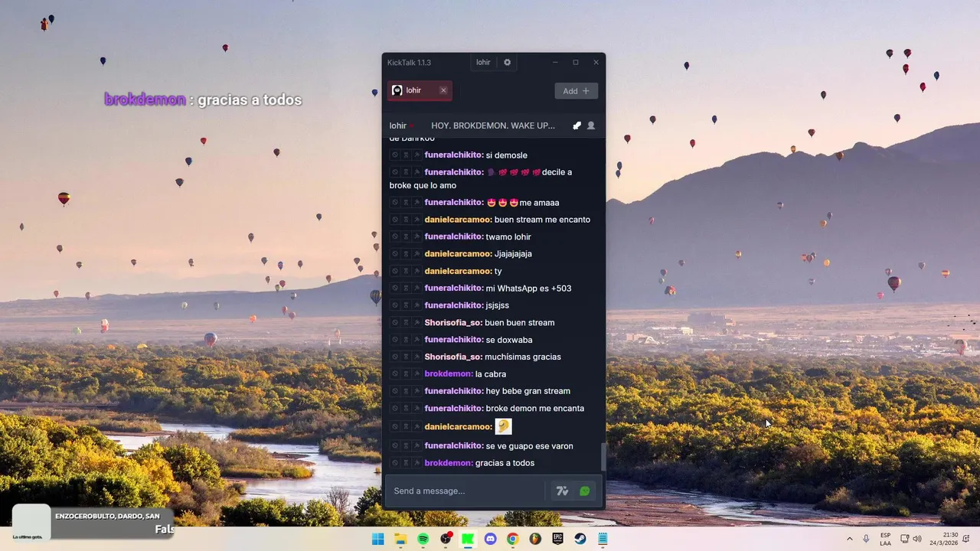Screen dimensions: 980x551
Task: Click hourglass icon beside 'buen buen stream' message
Action: click(x=406, y=323)
